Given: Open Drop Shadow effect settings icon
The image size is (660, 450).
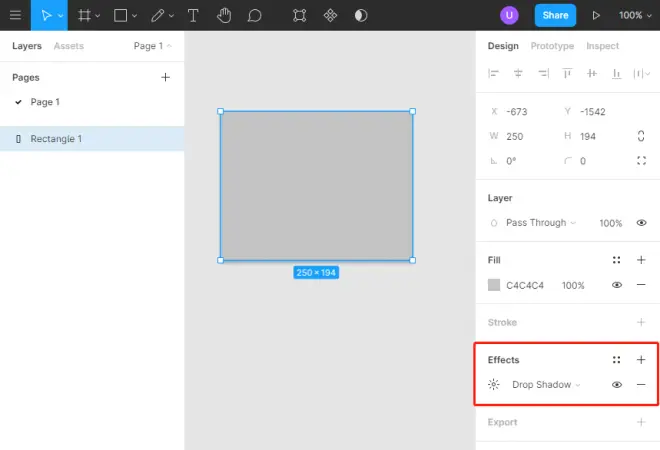Looking at the screenshot, I should click(494, 384).
